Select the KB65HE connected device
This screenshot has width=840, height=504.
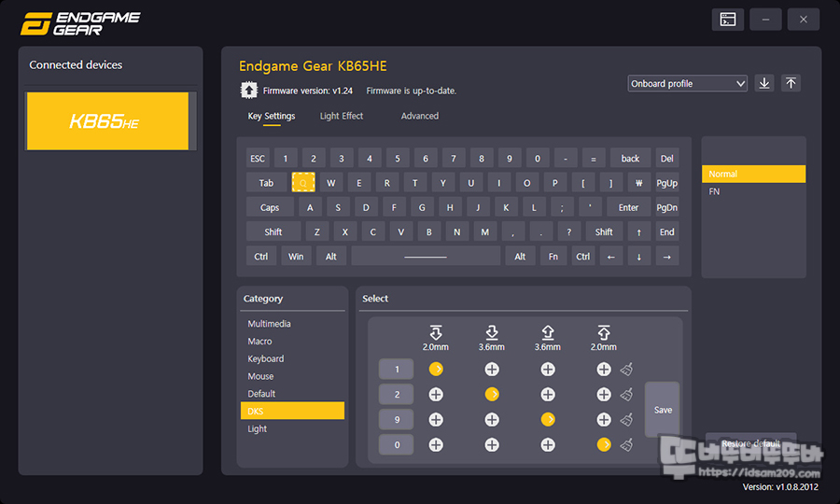[107, 121]
